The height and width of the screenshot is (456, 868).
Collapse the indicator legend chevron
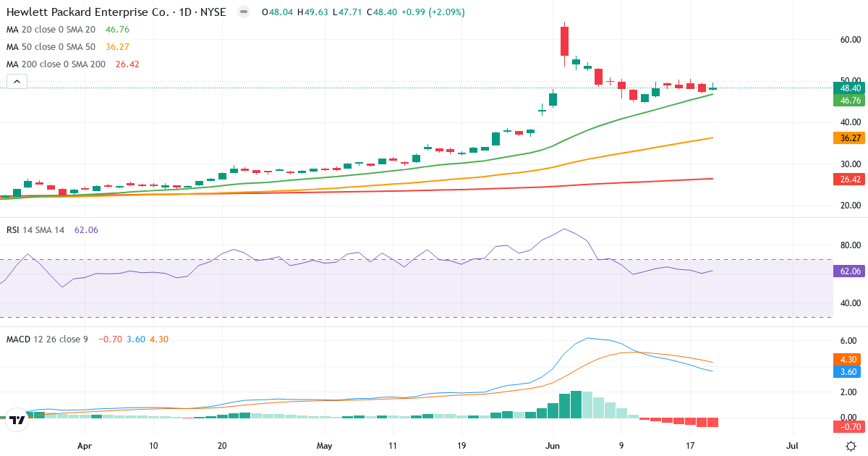click(x=17, y=82)
